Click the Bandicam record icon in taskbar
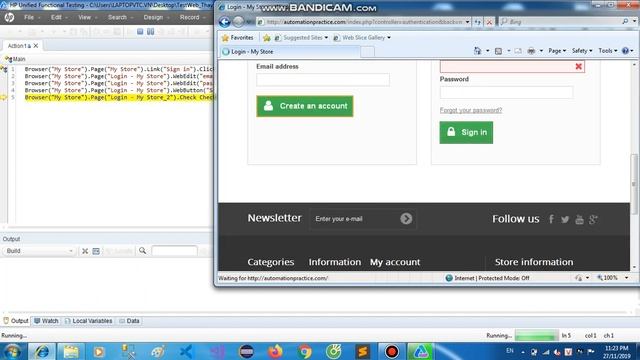Viewport: 640px width, 360px height. 391,351
